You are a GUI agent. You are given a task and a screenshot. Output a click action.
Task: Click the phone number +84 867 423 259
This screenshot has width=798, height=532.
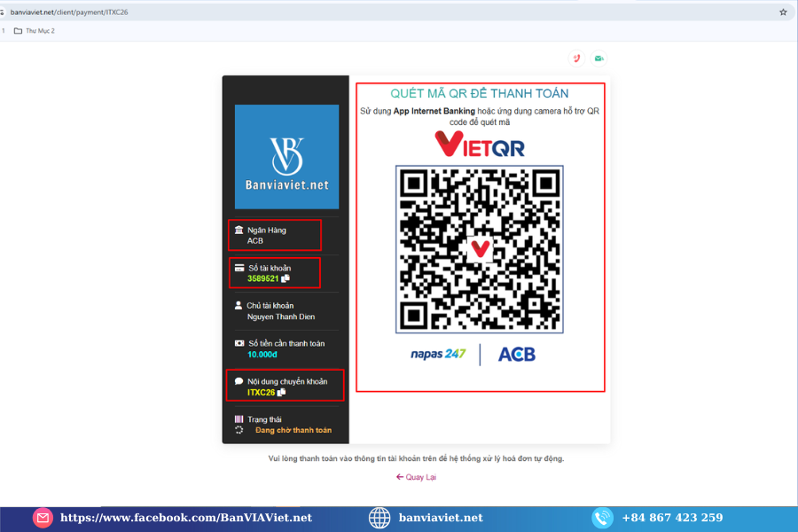point(672,518)
